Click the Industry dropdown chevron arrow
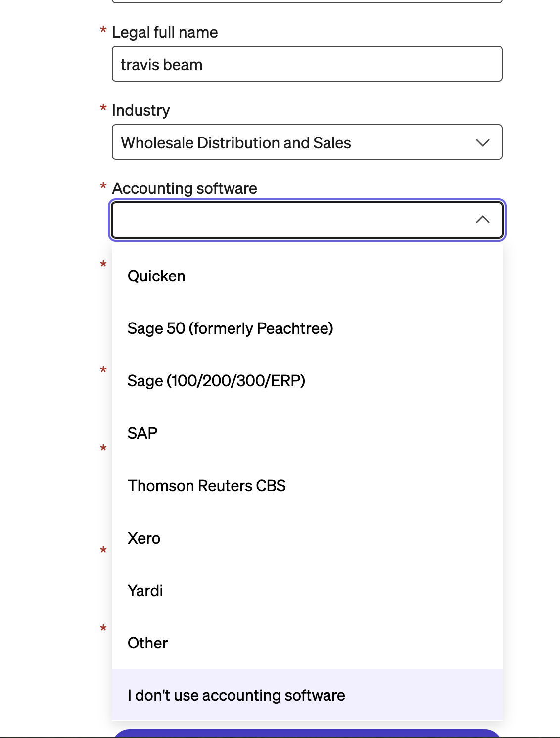560x738 pixels. pos(482,143)
